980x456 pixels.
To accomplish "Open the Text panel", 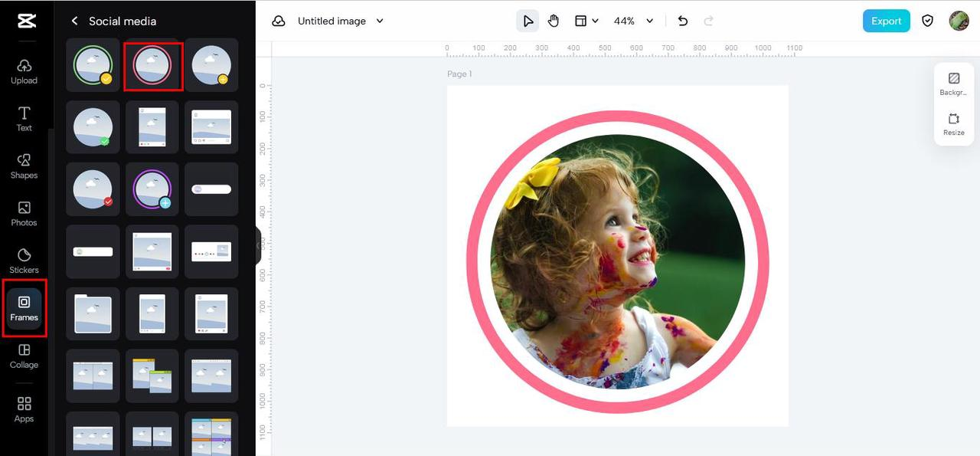I will pos(24,119).
